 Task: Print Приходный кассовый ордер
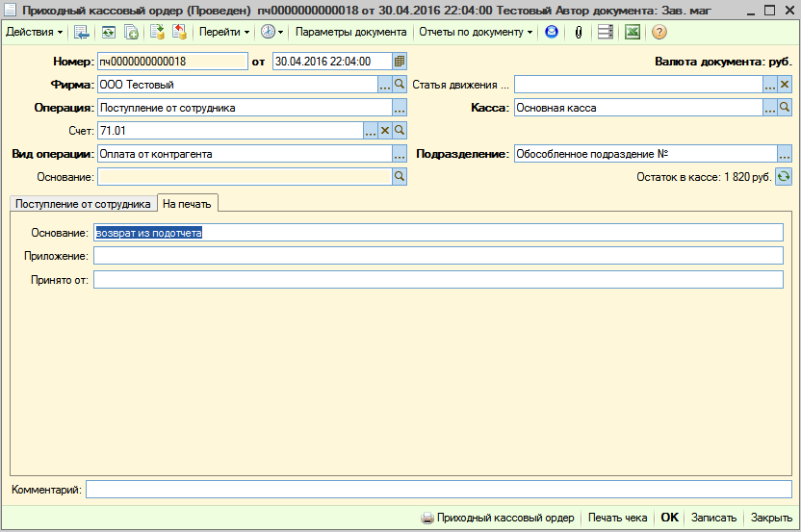click(498, 518)
